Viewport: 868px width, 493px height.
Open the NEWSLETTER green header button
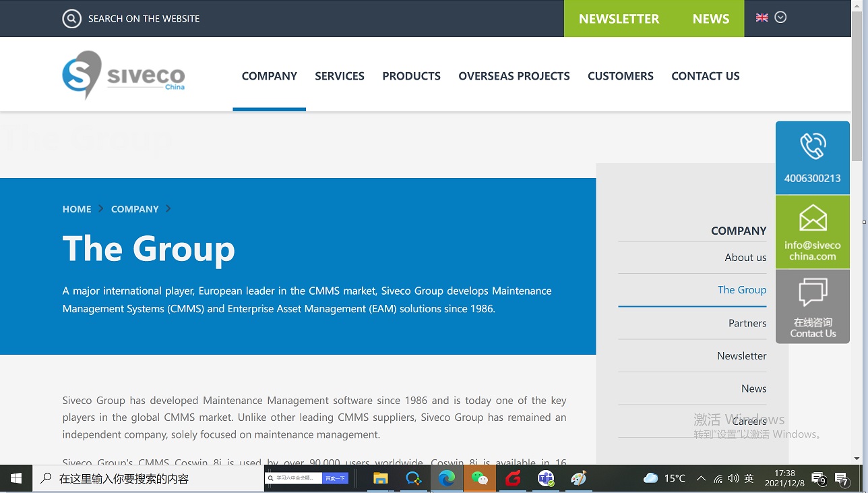(x=619, y=19)
